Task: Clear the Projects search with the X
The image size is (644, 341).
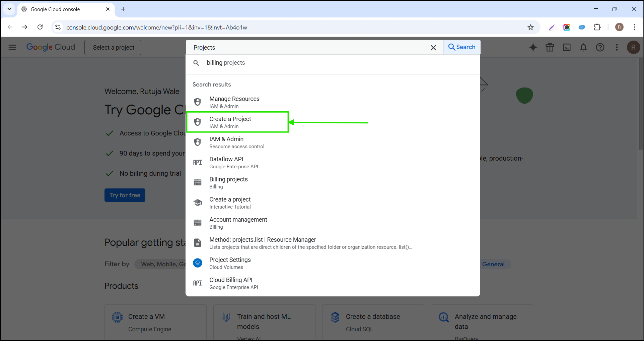Action: click(433, 47)
